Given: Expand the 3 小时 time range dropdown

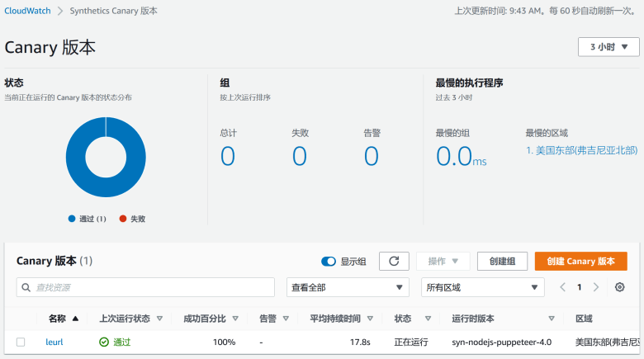Looking at the screenshot, I should pos(608,47).
